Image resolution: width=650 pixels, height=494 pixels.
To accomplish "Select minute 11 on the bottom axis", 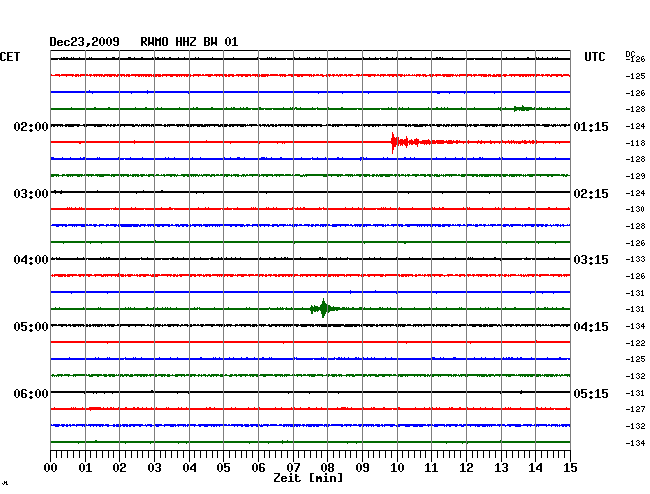I will tap(431, 468).
